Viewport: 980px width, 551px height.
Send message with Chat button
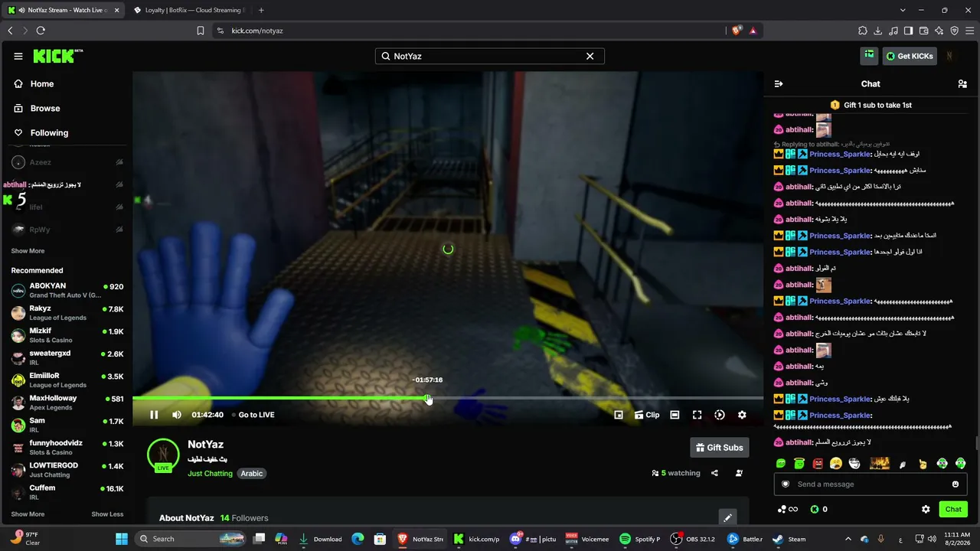point(953,510)
